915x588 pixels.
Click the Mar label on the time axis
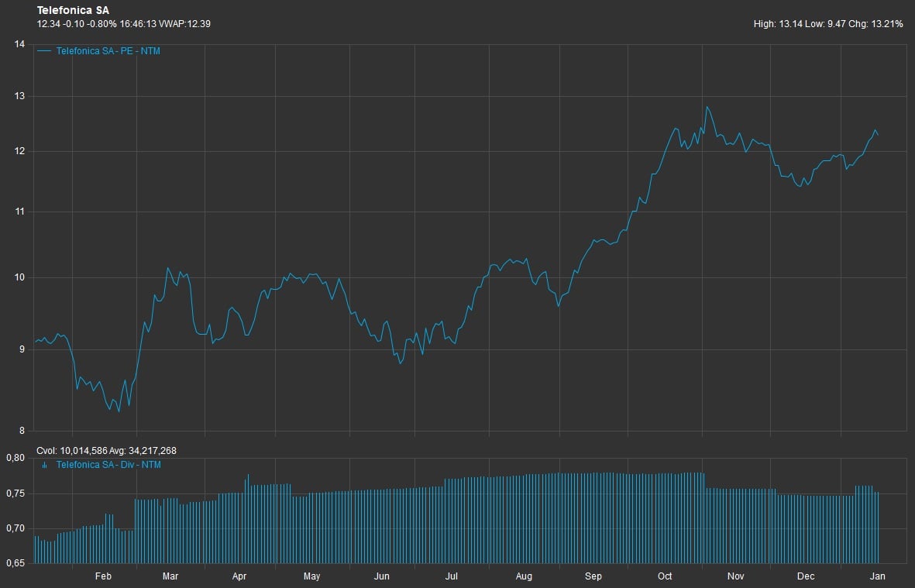tap(170, 576)
